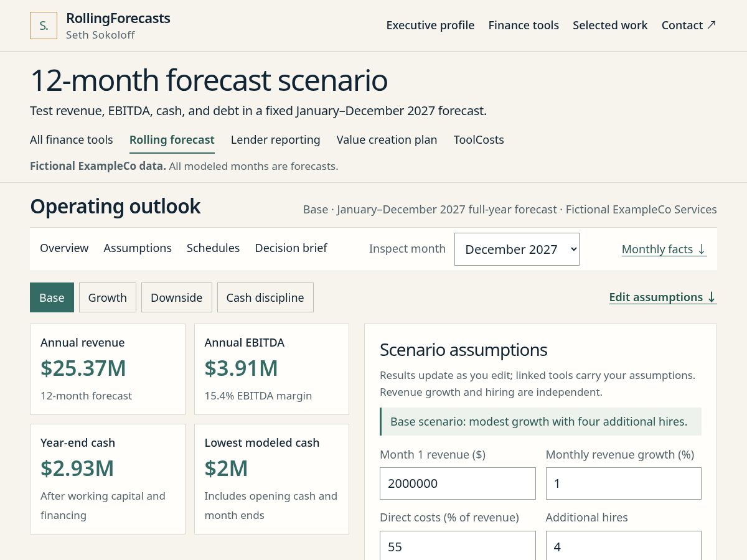Click the 15.4% EBITDA margin text

(258, 396)
